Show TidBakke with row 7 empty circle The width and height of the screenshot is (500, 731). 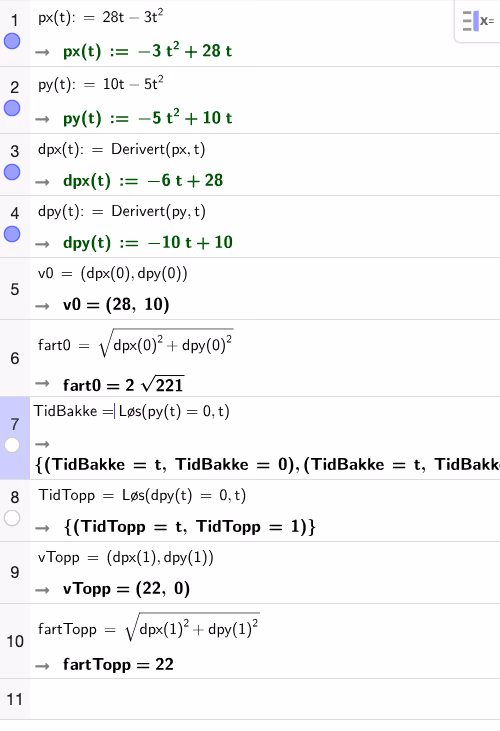[x=12, y=445]
